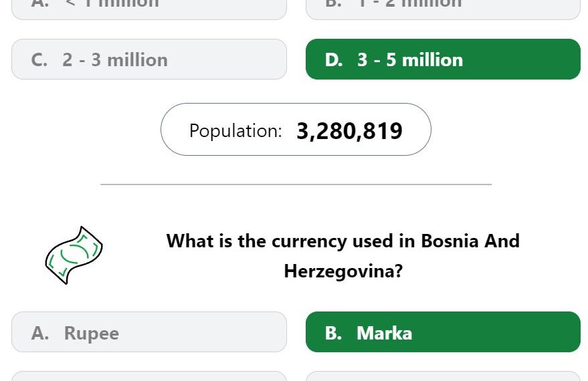Click the 'Population:' label text
This screenshot has width=588, height=381.
point(235,131)
